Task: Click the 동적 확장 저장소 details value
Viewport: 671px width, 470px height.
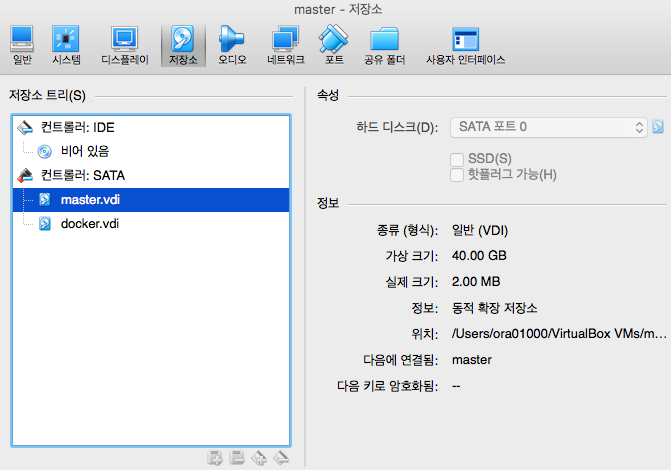Action: (494, 308)
